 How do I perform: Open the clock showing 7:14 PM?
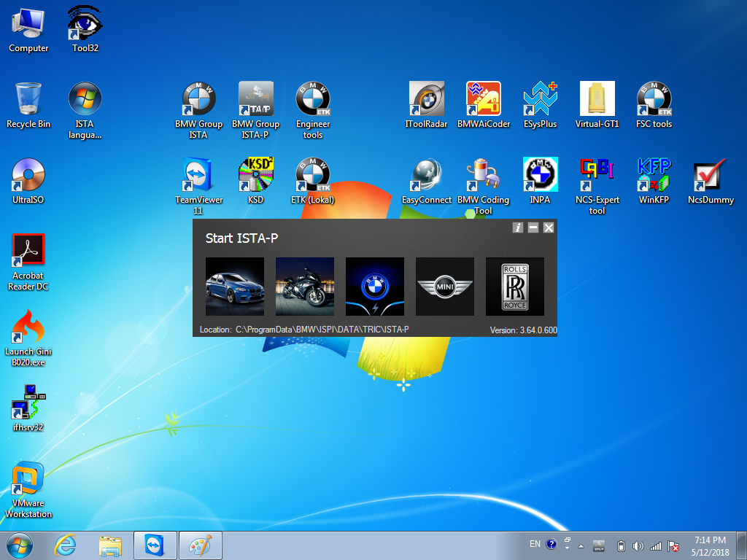tap(711, 545)
